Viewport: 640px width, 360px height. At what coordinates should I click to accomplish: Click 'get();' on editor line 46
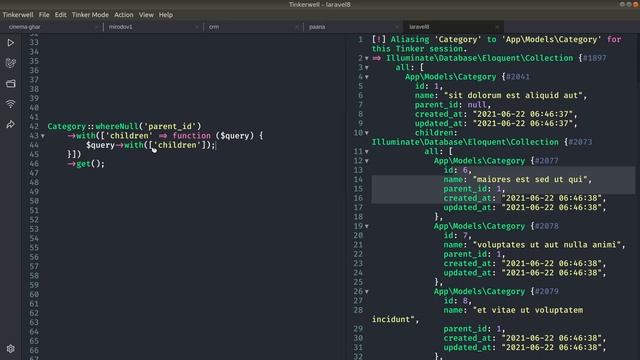tap(90, 164)
